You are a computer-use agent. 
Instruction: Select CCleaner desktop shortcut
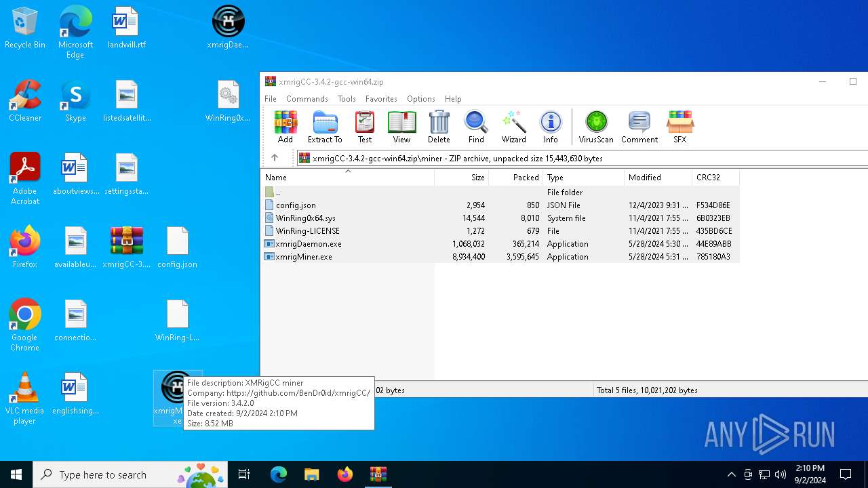coord(25,102)
